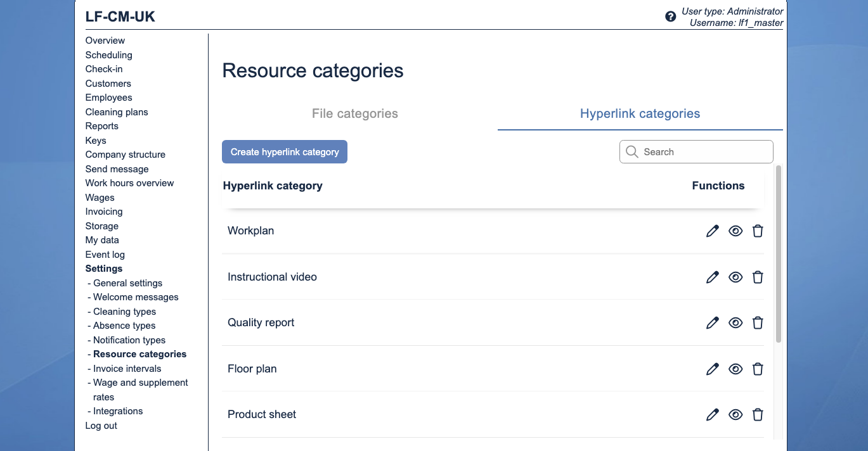This screenshot has width=868, height=451.
Task: Open the Employees section
Action: tap(109, 98)
